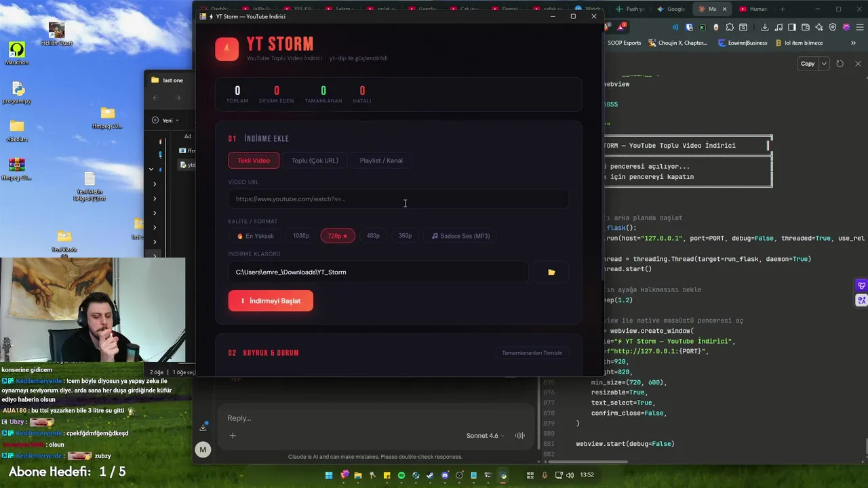Click İndirmeyi Başlat button
The image size is (868, 488).
(x=271, y=301)
